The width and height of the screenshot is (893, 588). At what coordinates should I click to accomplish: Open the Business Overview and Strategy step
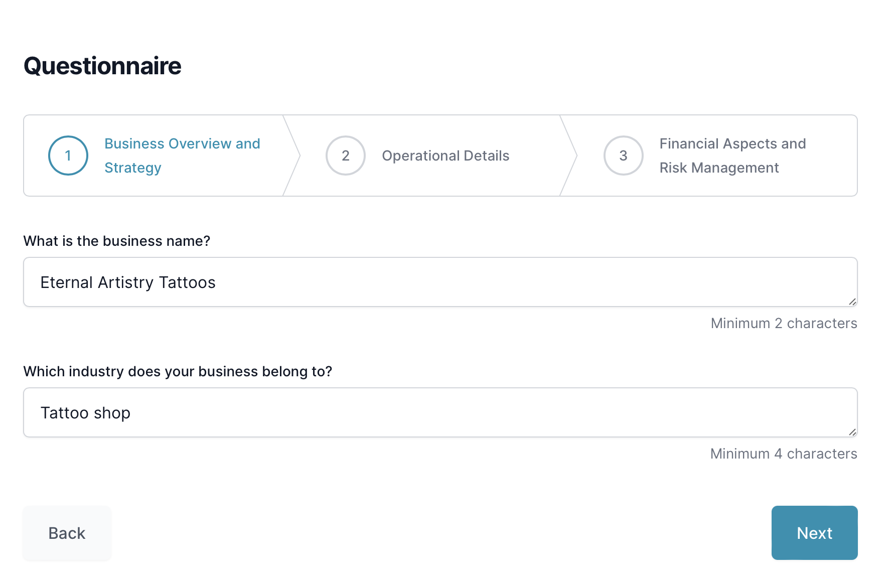point(182,156)
